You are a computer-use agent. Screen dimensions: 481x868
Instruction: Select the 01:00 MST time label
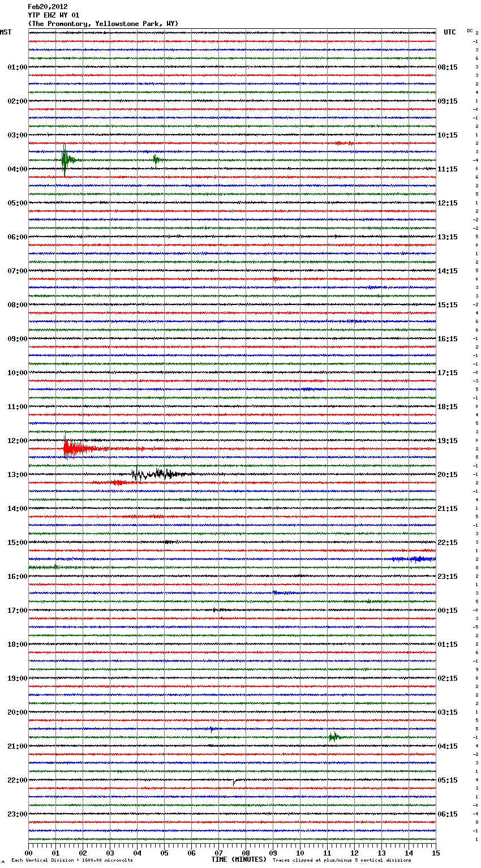pos(17,67)
